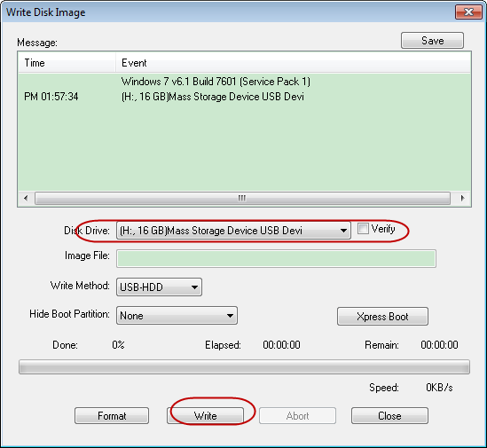Click the Close button at bottom
This screenshot has width=487, height=448.
pyautogui.click(x=389, y=416)
